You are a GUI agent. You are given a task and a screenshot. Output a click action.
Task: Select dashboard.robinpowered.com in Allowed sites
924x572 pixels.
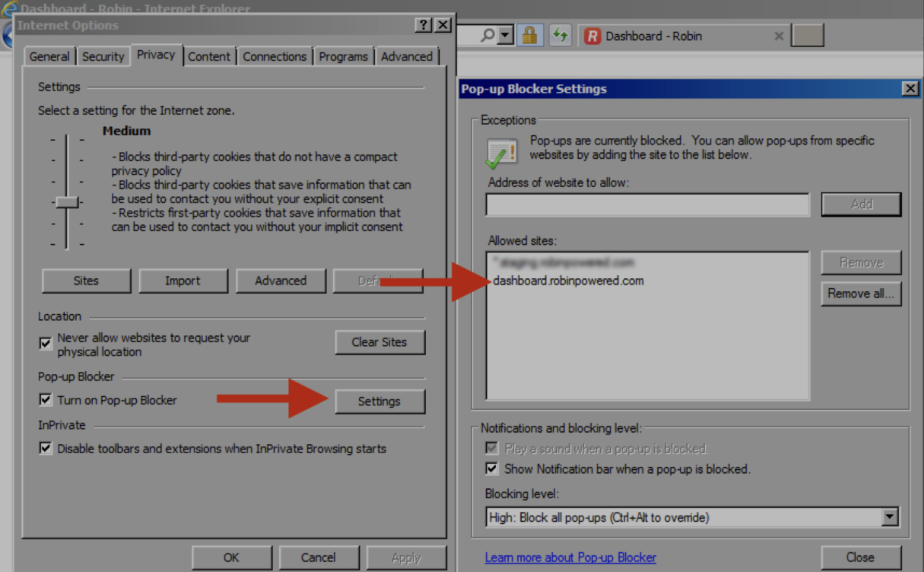pos(568,280)
